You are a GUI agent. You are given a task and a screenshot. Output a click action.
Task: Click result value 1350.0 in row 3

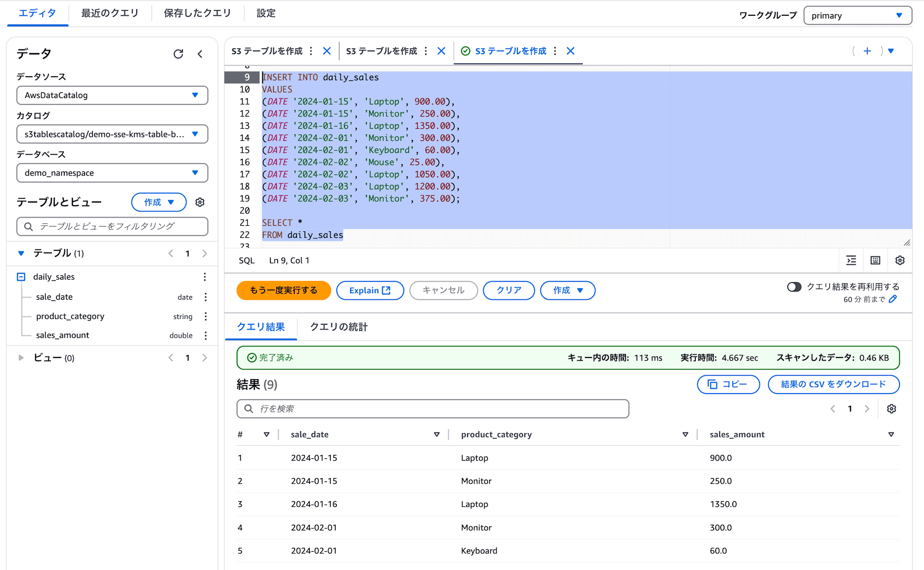pyautogui.click(x=723, y=504)
